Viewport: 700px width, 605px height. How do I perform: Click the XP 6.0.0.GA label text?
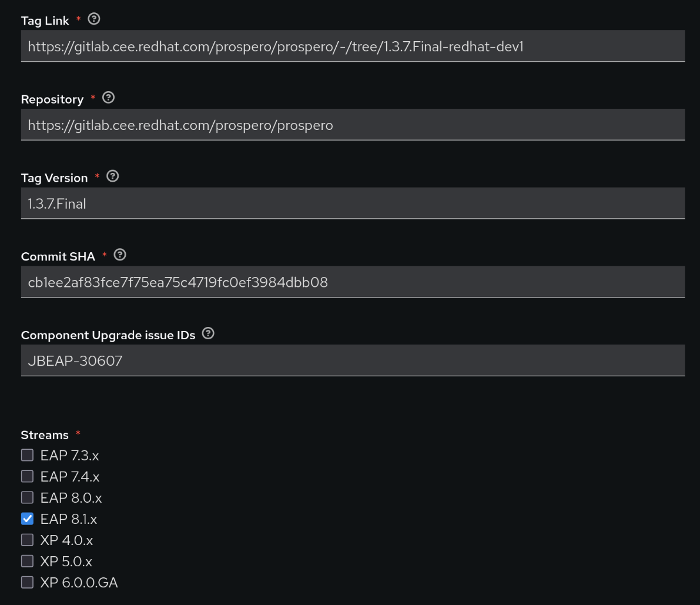pos(79,583)
